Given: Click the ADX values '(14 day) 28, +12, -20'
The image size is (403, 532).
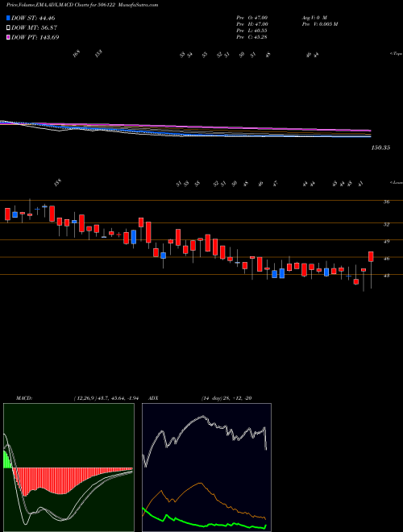Looking at the screenshot, I should 226,398.
